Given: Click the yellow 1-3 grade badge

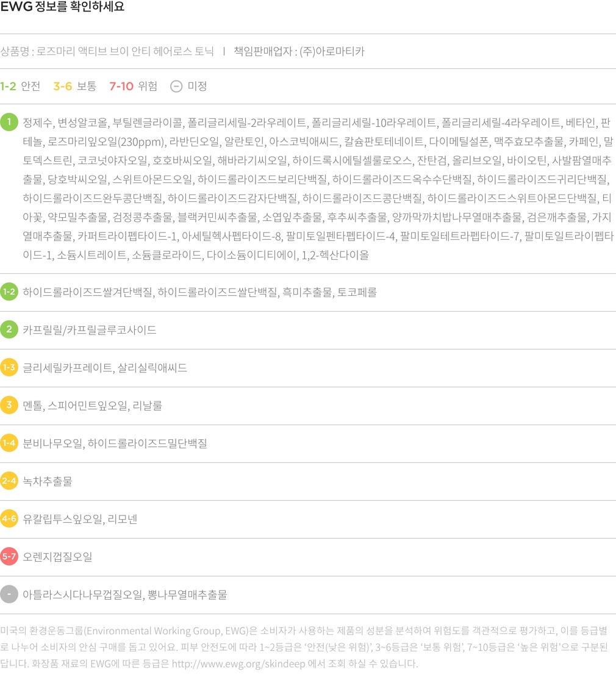Looking at the screenshot, I should click(x=9, y=368).
